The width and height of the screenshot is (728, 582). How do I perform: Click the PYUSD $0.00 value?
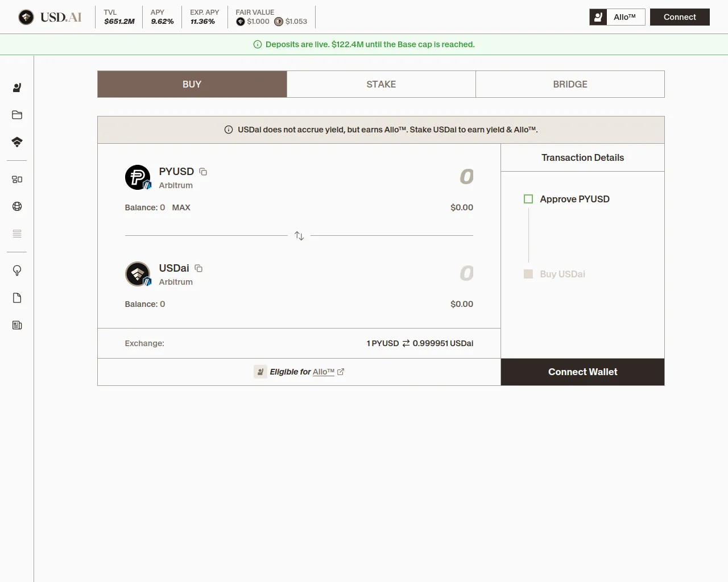pos(462,207)
